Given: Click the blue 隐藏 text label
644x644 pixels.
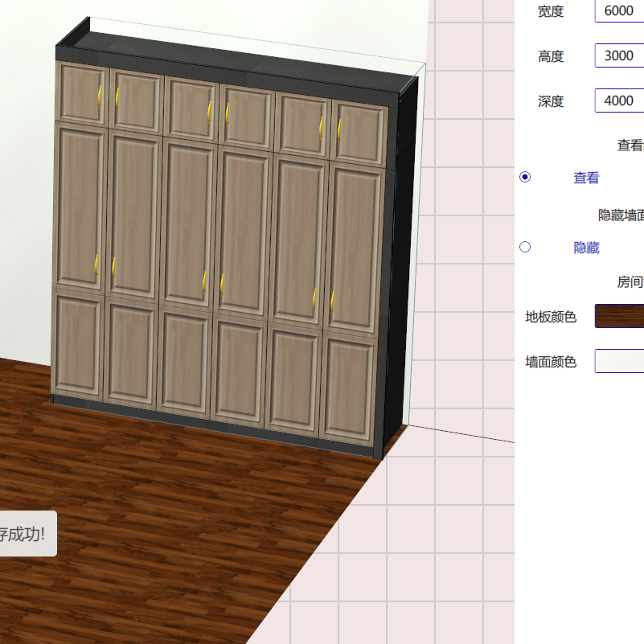Looking at the screenshot, I should pos(586,248).
